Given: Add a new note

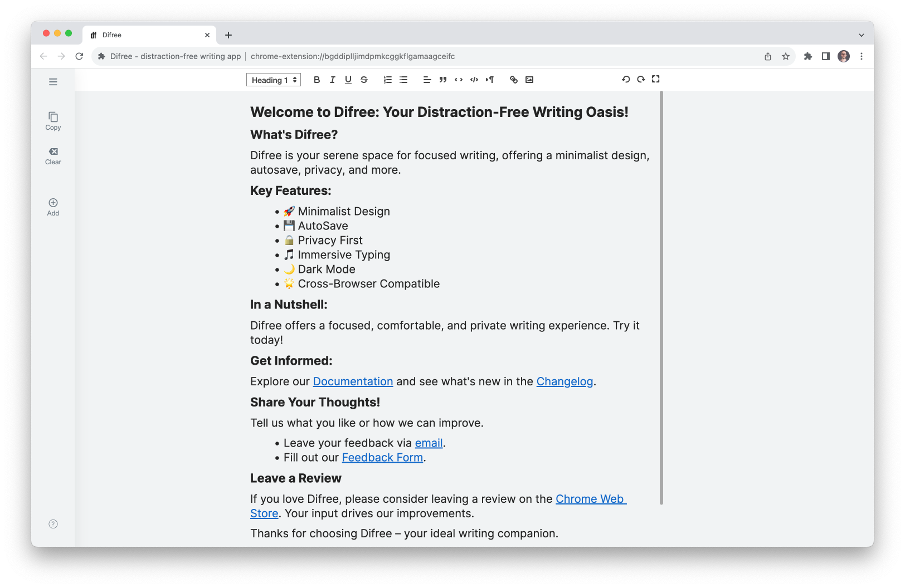Looking at the screenshot, I should click(53, 207).
